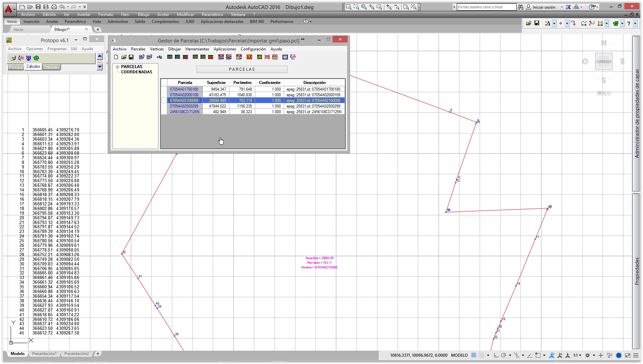
Task: Toggle Ortho mode in status bar
Action: [x=496, y=355]
